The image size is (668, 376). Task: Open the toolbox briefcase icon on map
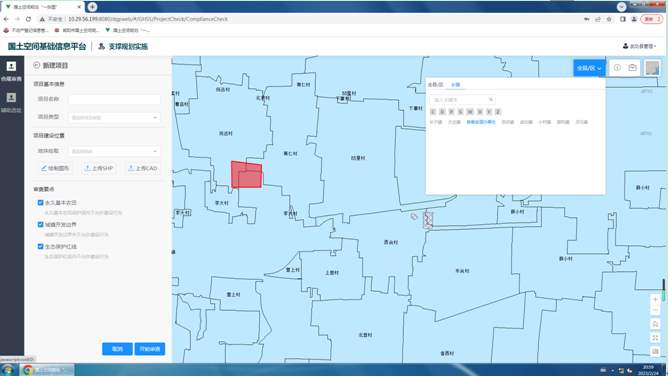[x=632, y=68]
